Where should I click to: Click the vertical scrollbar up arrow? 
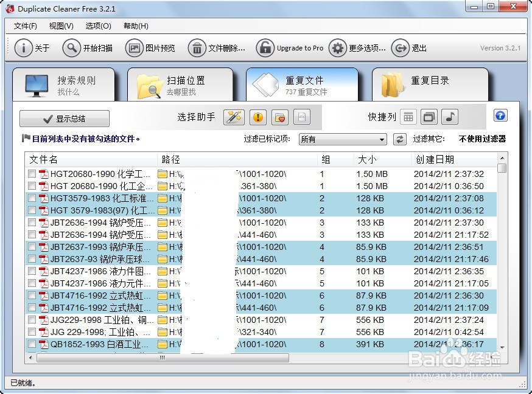[502, 158]
